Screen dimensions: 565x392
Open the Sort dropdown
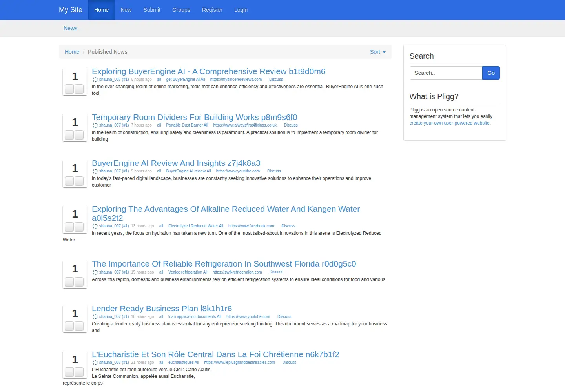pyautogui.click(x=378, y=52)
